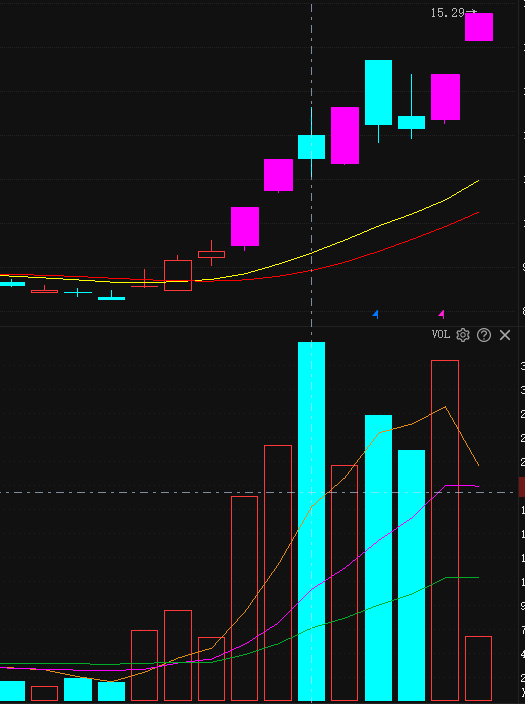Select the topmost magenta candle near 15.29

pos(479,27)
